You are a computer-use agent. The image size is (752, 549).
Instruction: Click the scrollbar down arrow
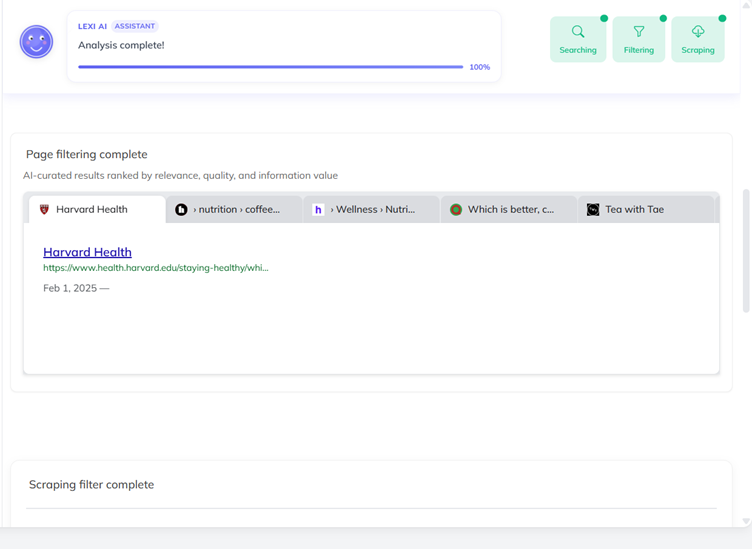[746, 521]
